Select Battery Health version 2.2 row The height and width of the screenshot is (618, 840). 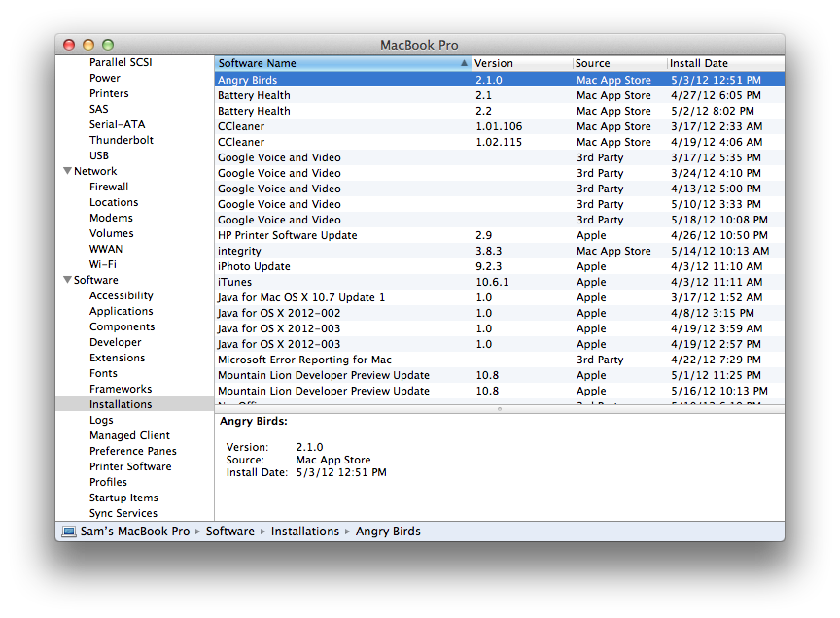tap(500, 111)
